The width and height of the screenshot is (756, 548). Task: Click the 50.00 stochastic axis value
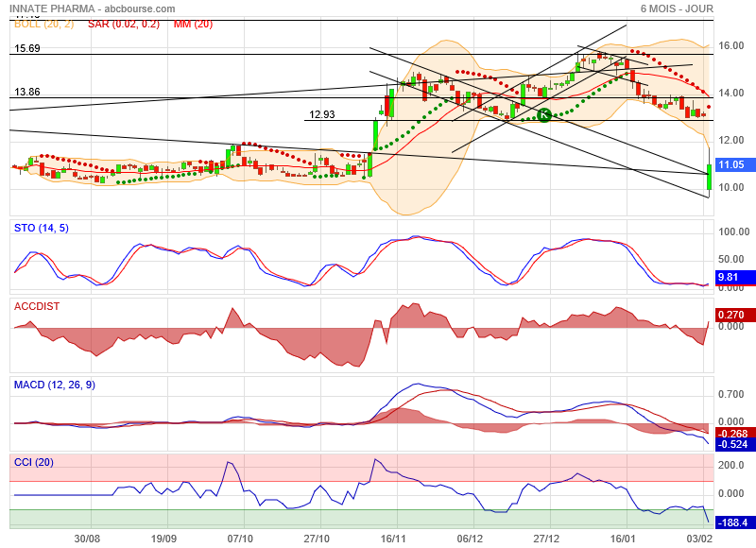(x=730, y=259)
